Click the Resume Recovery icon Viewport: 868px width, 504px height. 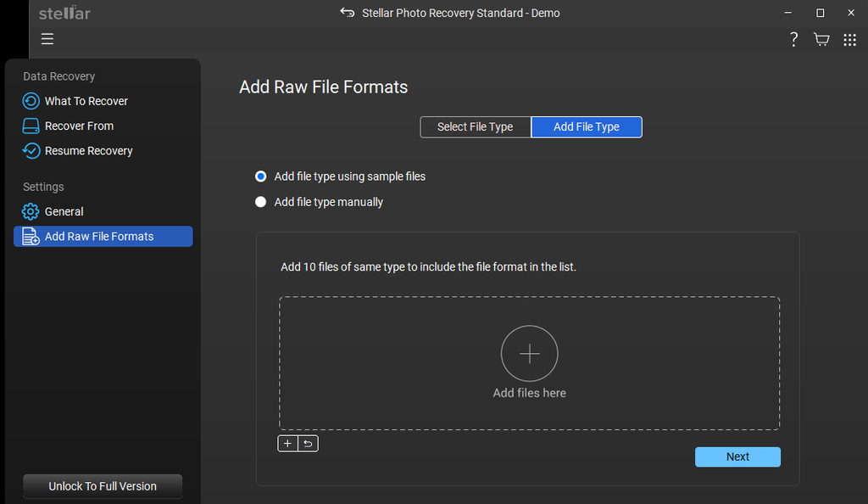tap(31, 151)
